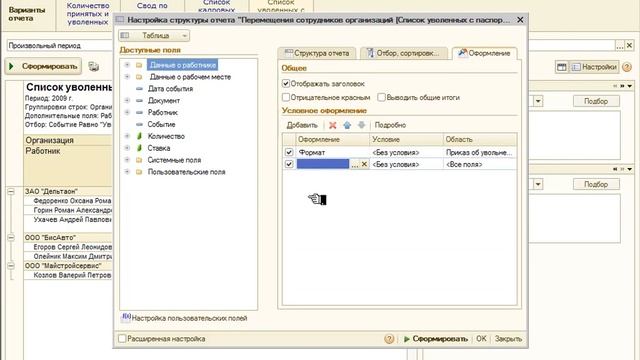Select the Ставка field in the tree
640x360 pixels.
[159, 148]
